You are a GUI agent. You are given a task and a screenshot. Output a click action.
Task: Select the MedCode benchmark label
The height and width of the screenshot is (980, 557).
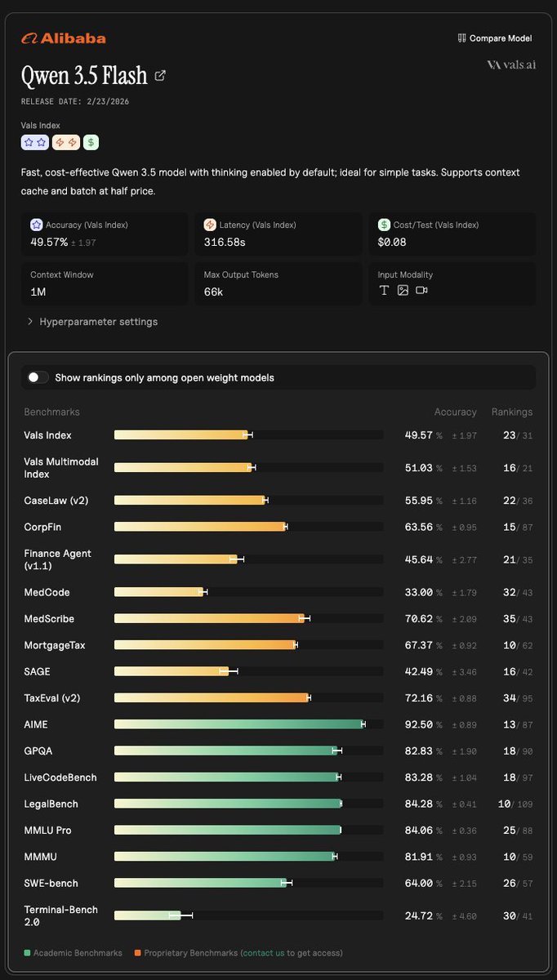tap(47, 592)
